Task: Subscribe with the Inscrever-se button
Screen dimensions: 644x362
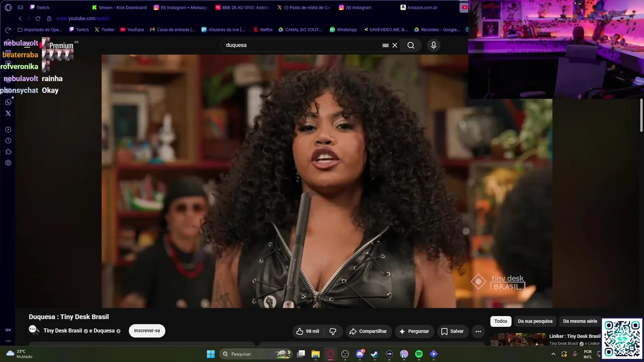Action: pyautogui.click(x=147, y=331)
